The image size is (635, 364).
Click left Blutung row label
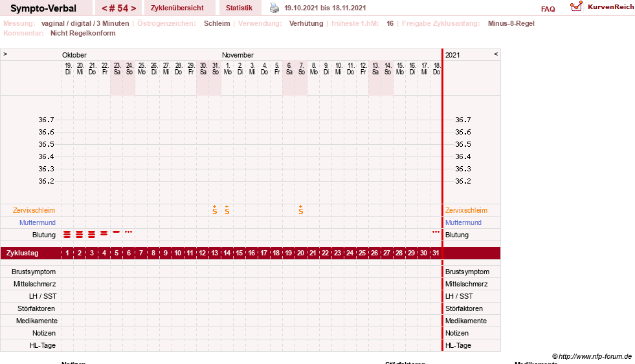pos(44,235)
